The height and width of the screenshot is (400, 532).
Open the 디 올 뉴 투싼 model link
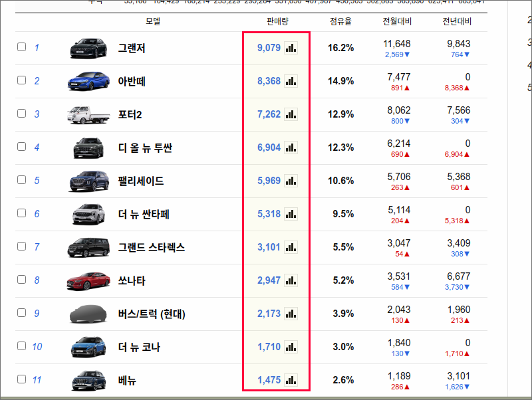[145, 148]
